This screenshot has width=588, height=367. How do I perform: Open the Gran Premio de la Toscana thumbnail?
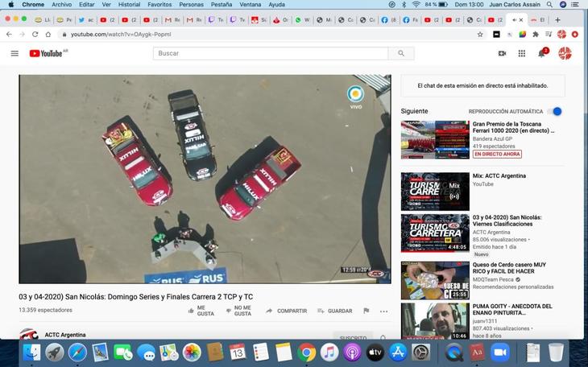pos(435,139)
